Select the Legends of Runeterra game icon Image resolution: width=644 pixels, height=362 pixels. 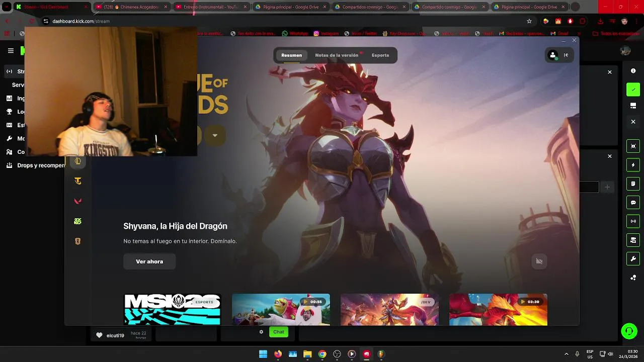[77, 241]
